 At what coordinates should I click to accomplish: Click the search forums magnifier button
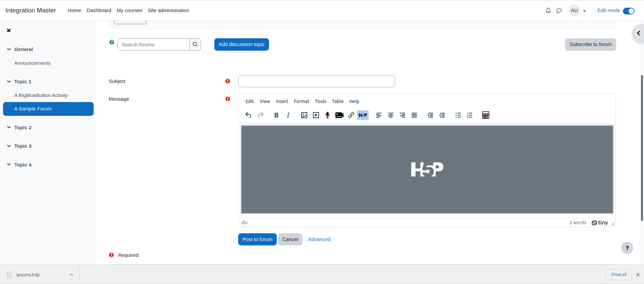pyautogui.click(x=195, y=44)
